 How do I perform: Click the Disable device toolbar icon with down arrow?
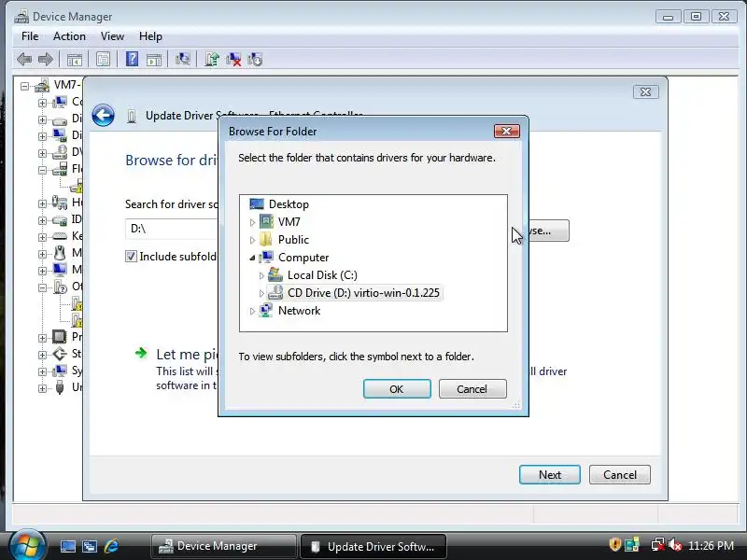255,59
